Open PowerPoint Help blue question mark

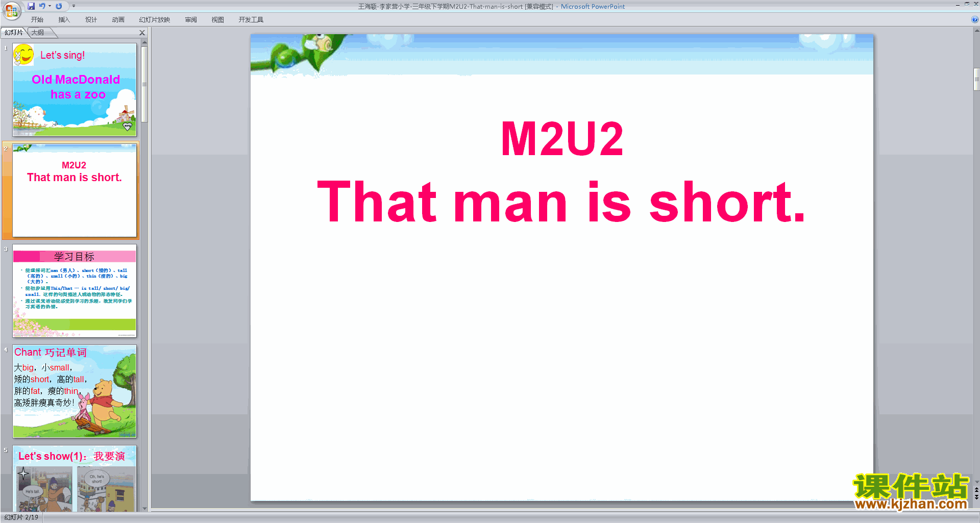coord(974,19)
